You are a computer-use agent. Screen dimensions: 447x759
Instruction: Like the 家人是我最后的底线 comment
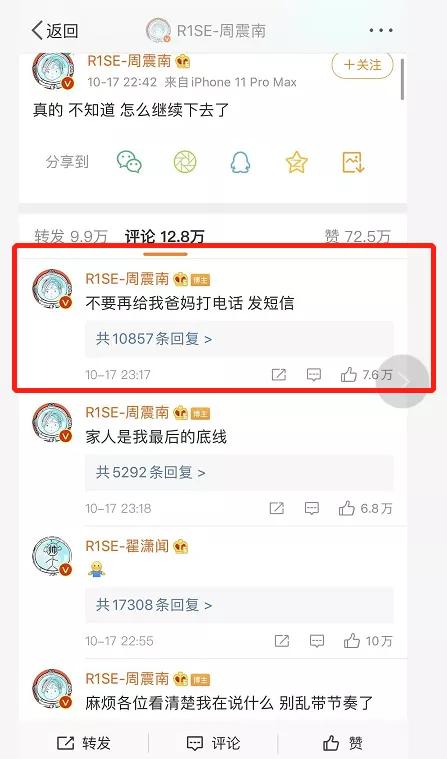tap(365, 508)
